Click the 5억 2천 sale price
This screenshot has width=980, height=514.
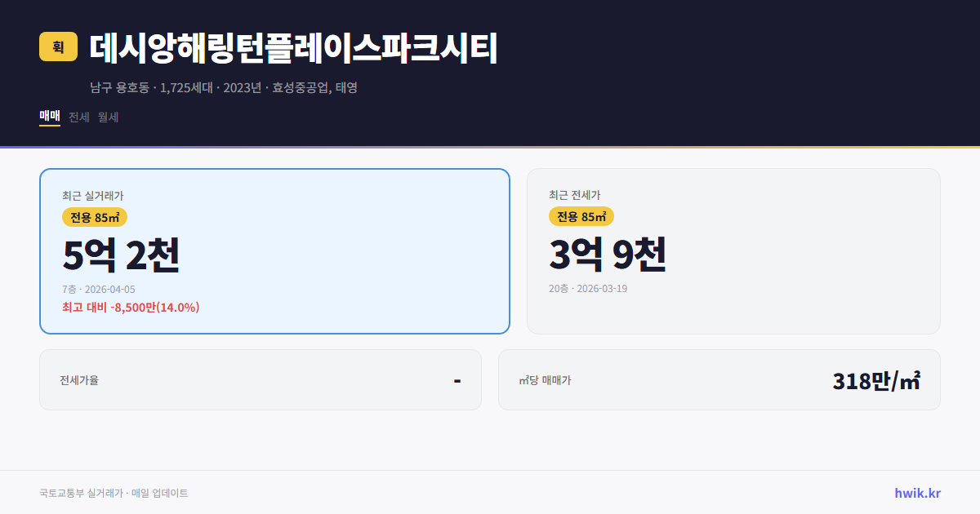[x=122, y=254]
